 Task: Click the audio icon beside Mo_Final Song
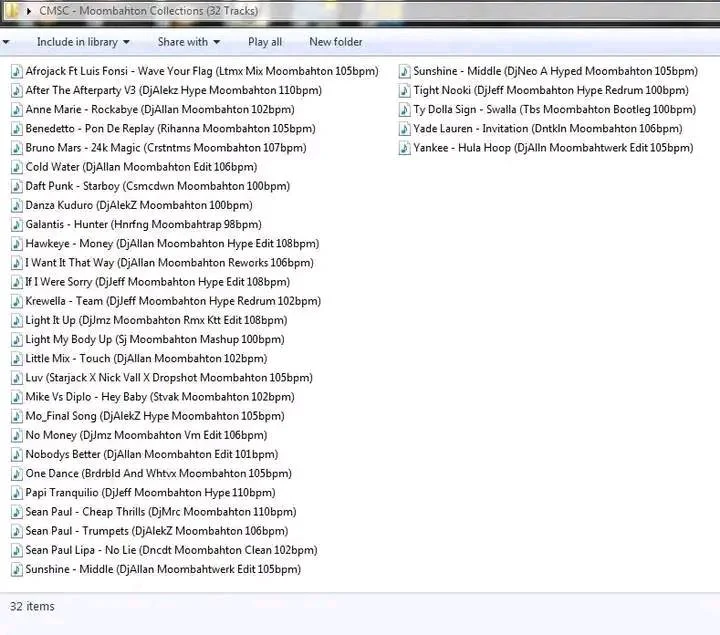click(x=17, y=416)
